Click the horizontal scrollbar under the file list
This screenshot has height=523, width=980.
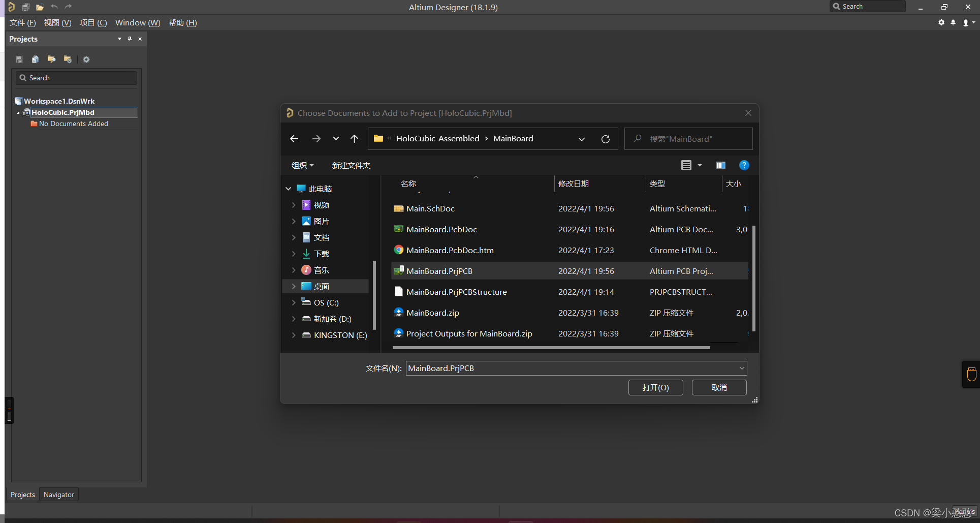coord(551,348)
